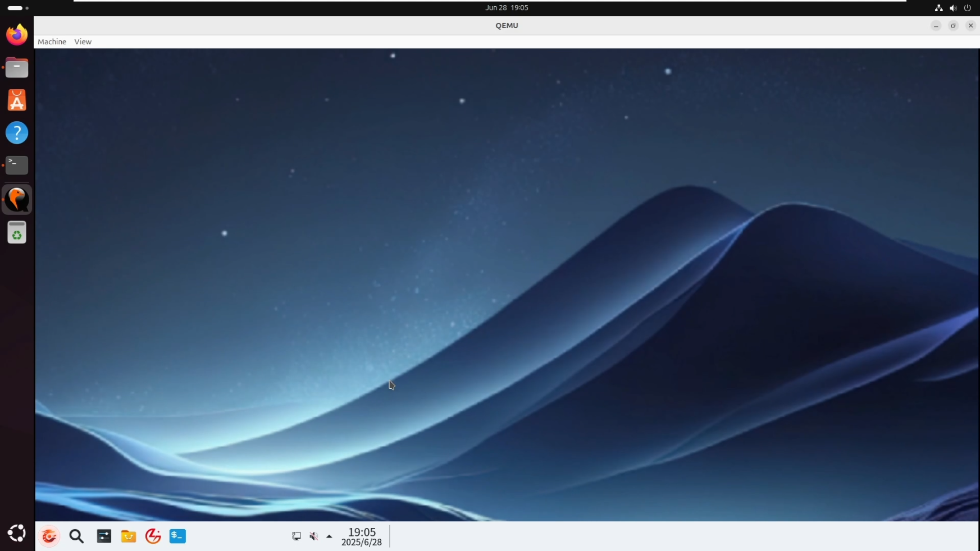Screen dimensions: 980x551
Task: Click the guest network tray icon
Action: click(297, 536)
